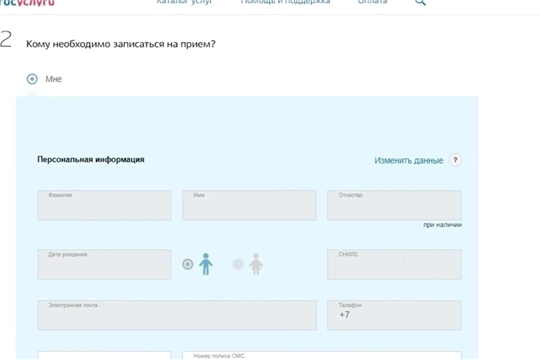Screen dimensions: 540x360
Task: Click the "Телефон" field with +7
Action: pos(394,315)
